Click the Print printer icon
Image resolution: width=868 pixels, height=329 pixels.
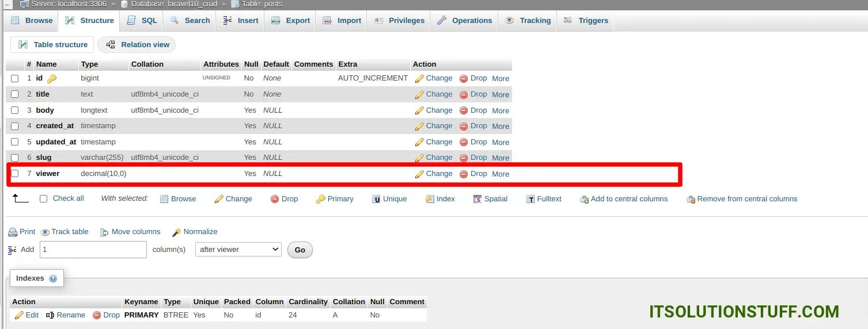(x=13, y=232)
